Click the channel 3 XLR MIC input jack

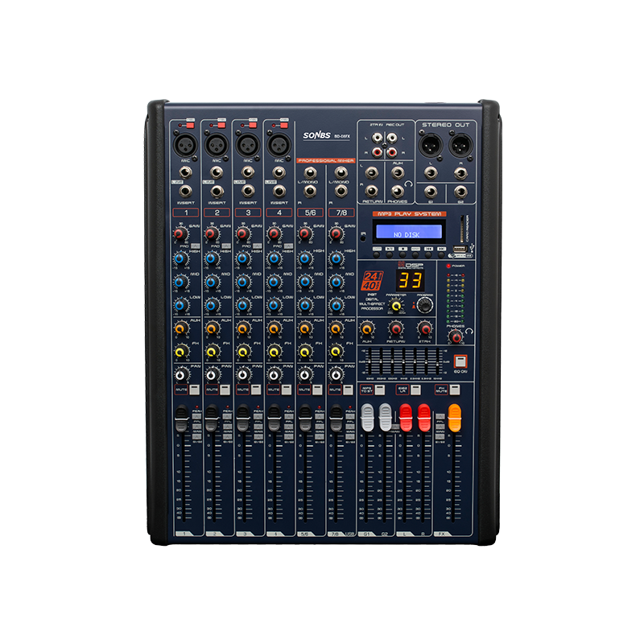pyautogui.click(x=245, y=145)
